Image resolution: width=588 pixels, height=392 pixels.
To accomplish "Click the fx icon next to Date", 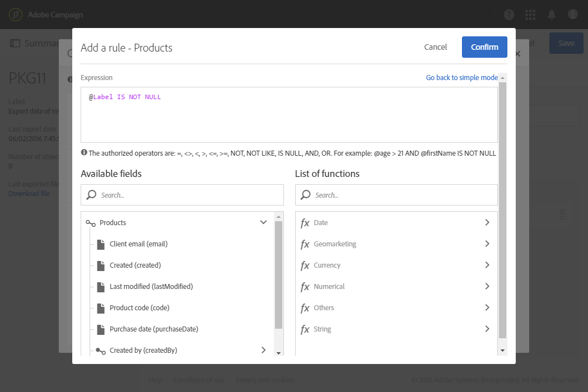I will coord(305,223).
